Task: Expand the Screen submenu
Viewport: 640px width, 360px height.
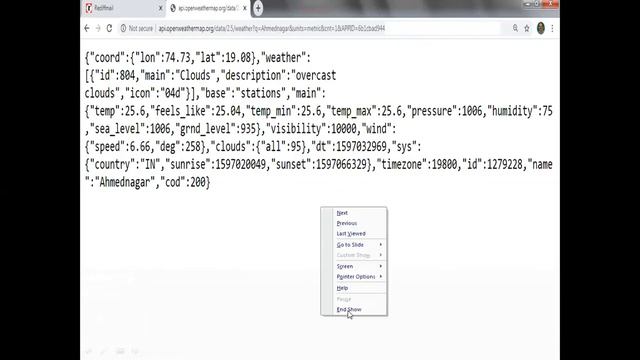Action: point(358,266)
